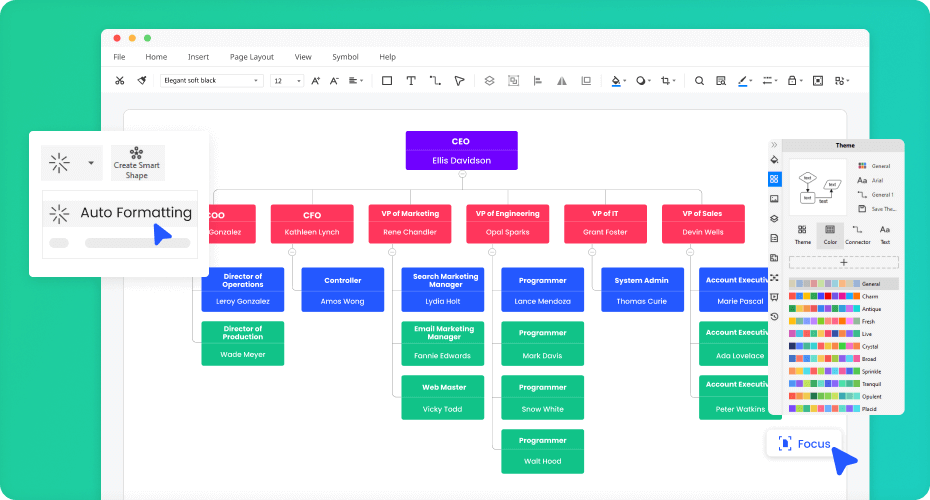Switch to the Theme tab in Theme panel
This screenshot has height=500, width=930.
(x=802, y=235)
